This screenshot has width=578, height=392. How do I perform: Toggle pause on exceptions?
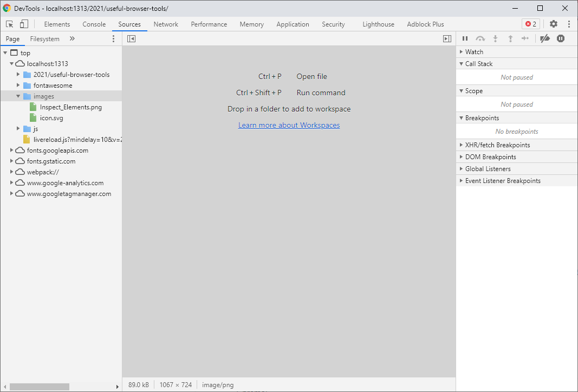[561, 38]
